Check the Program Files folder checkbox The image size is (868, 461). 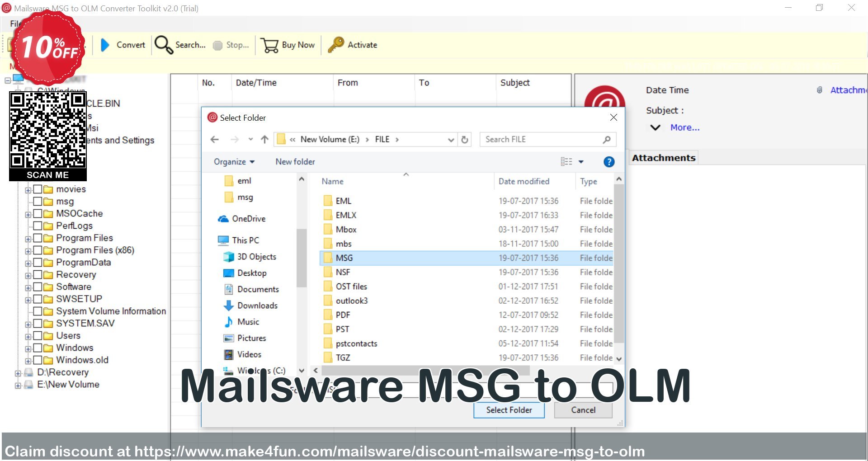tap(38, 238)
